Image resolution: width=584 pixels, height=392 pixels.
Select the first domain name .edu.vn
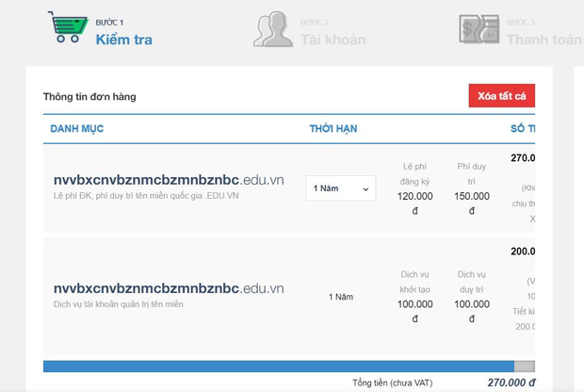pyautogui.click(x=169, y=180)
